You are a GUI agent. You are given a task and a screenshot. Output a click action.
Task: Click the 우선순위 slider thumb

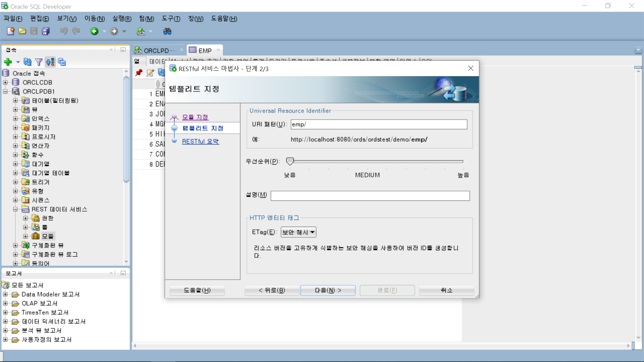pyautogui.click(x=290, y=161)
